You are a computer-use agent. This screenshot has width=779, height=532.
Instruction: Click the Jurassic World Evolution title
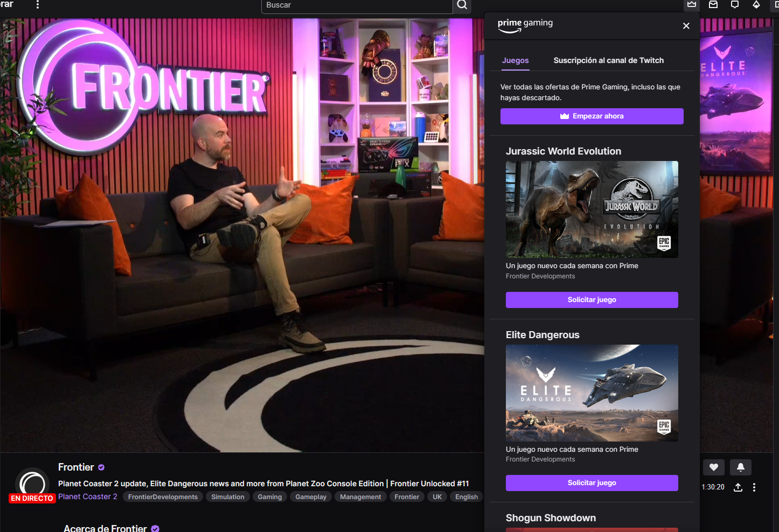(x=564, y=151)
